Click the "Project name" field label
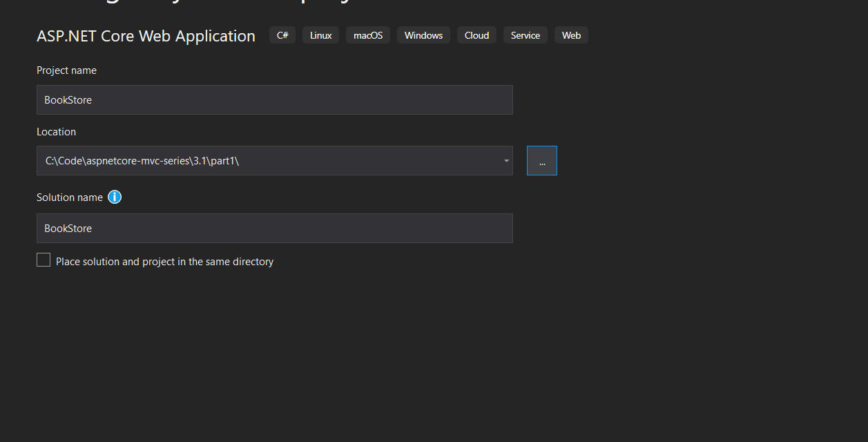This screenshot has height=442, width=868. coord(66,70)
